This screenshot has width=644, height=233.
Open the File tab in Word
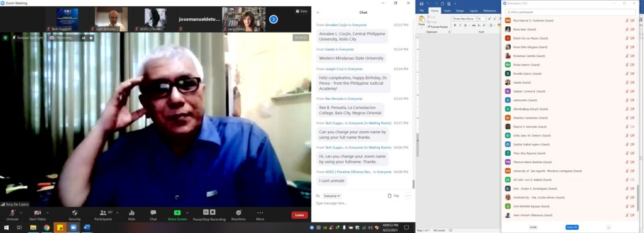click(x=421, y=11)
